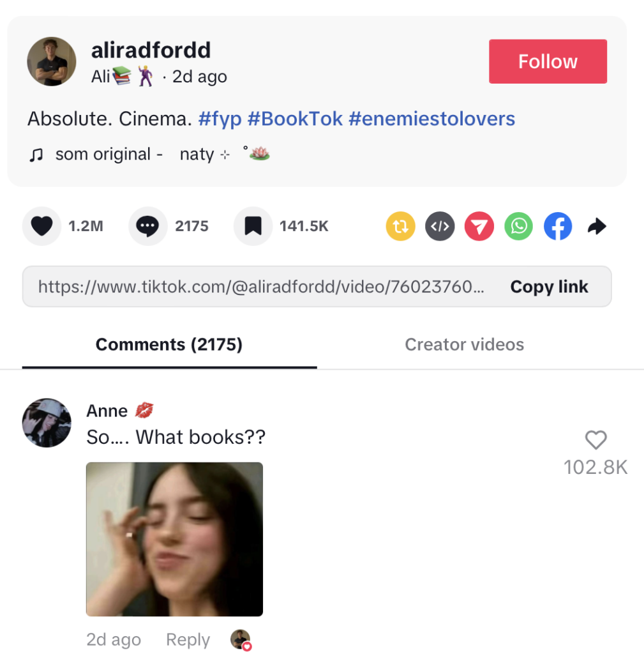This screenshot has height=654, width=644.
Task: Like Anne's comment with the heart
Action: click(x=595, y=439)
